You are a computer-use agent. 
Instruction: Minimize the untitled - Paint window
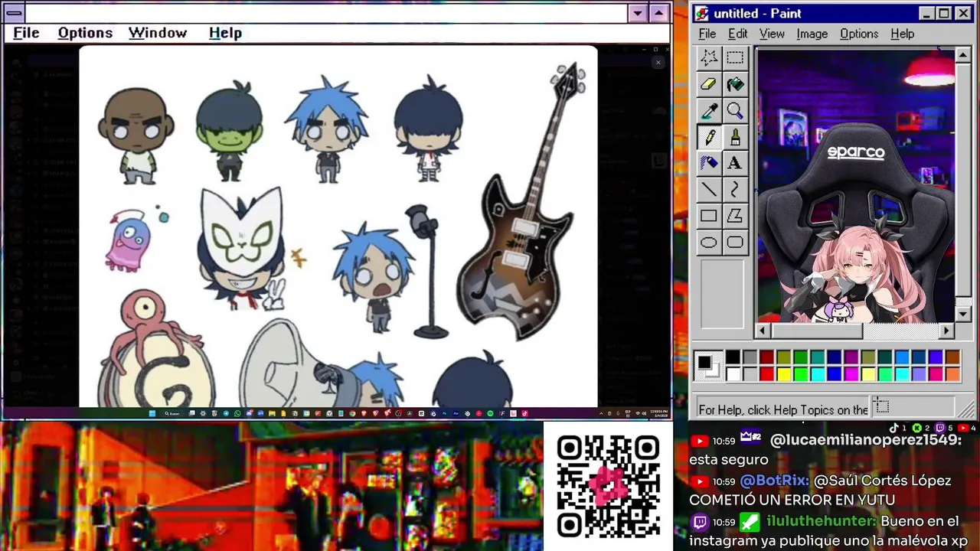[926, 13]
